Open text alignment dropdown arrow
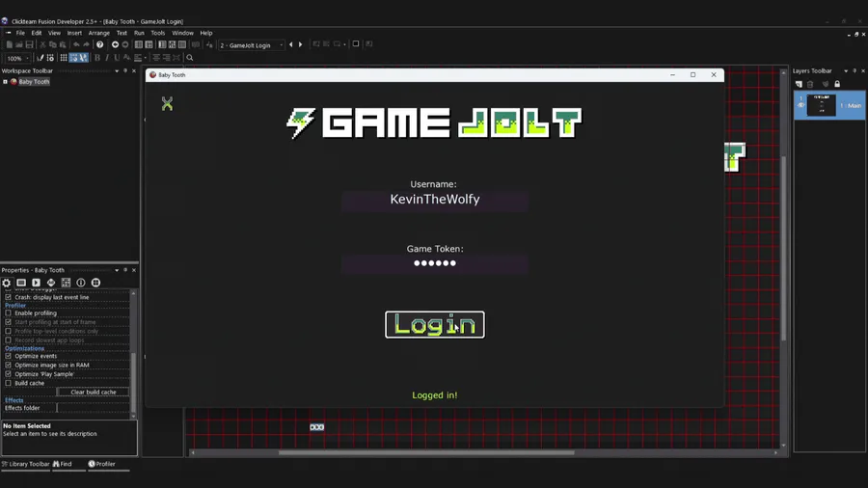868x488 pixels. (146, 58)
